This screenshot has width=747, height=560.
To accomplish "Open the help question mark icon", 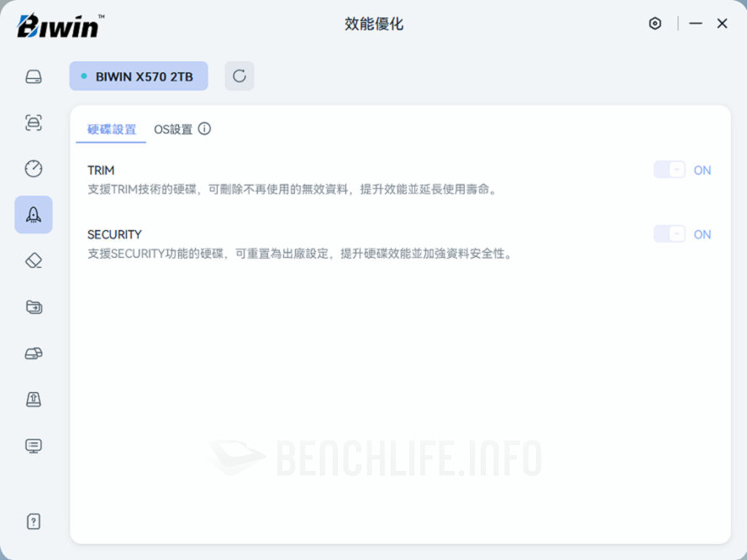I will [33, 521].
